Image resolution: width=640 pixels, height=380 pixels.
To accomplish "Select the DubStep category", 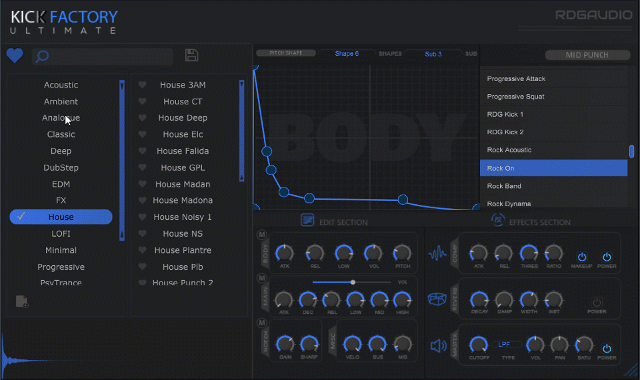I will pyautogui.click(x=61, y=168).
